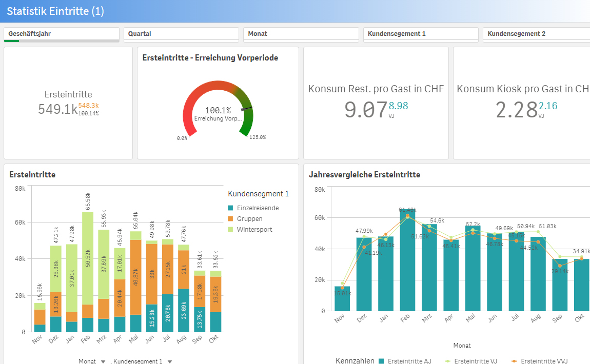Open the Quartal filter pane

(182, 34)
